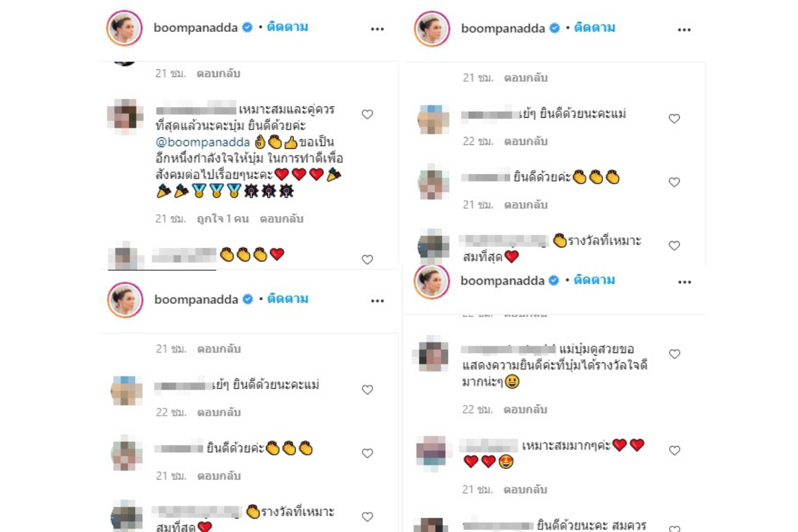Tap the blue verified badge in the top-left header
This screenshot has height=532, width=798.
point(247,28)
